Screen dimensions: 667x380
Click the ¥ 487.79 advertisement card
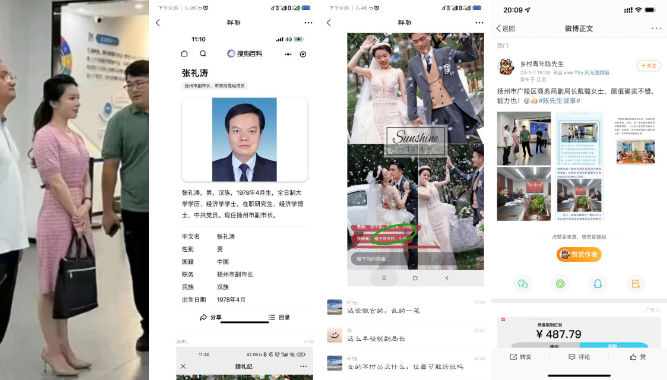[579, 332]
